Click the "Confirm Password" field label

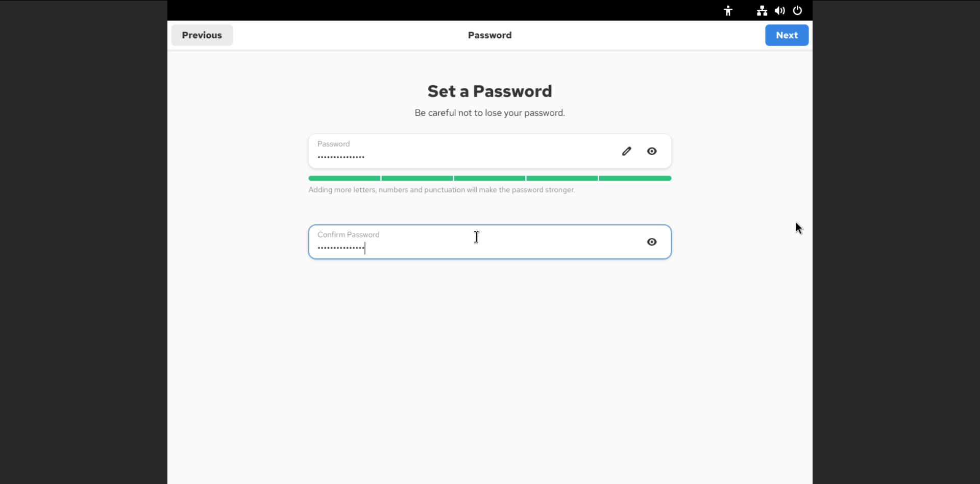click(348, 235)
